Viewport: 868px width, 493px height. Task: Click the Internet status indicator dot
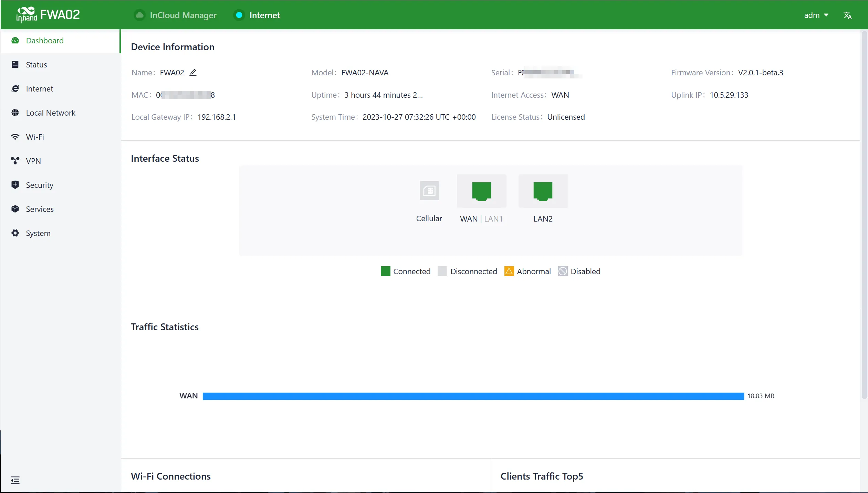(239, 15)
